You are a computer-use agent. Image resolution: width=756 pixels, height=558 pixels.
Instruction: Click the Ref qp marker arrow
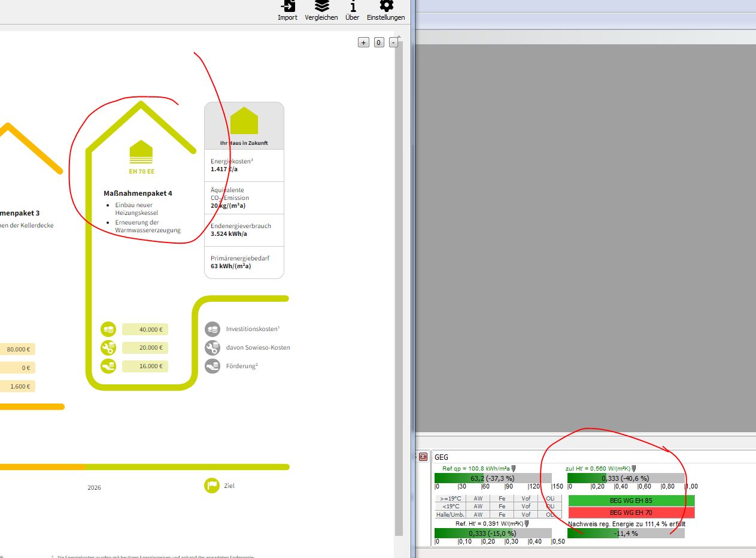tap(513, 469)
